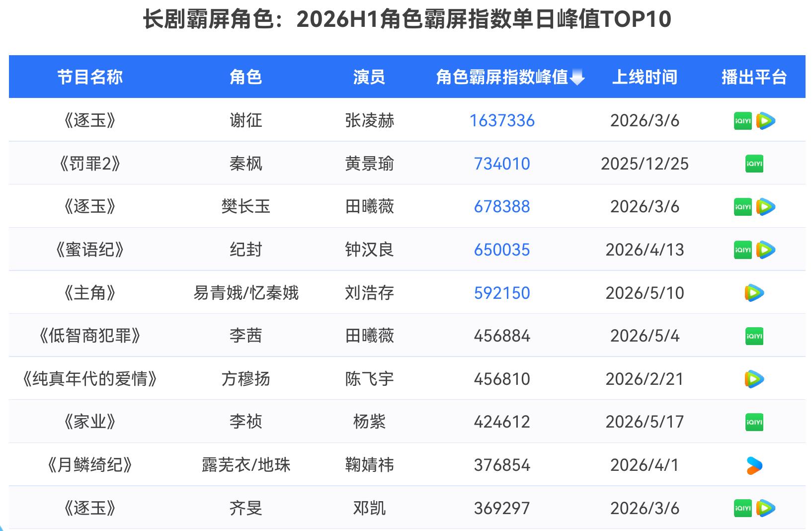Select the 《家业》 program name
This screenshot has width=812, height=531.
(x=90, y=422)
